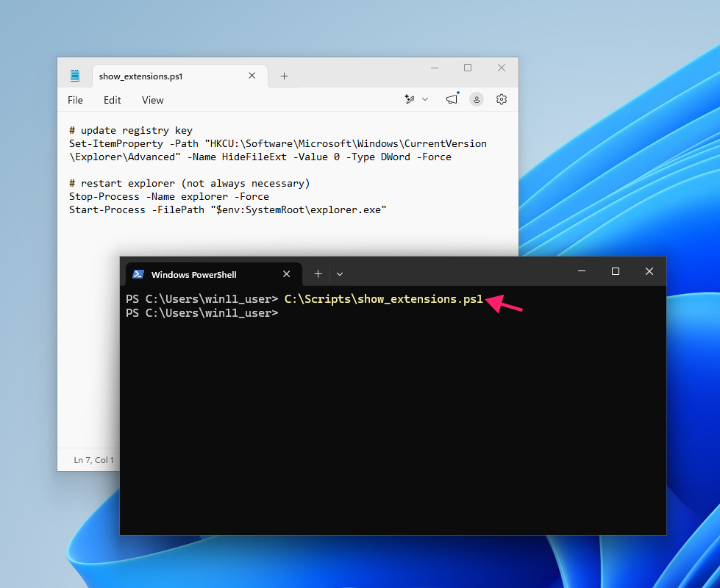Add a new tab in Notepad
The width and height of the screenshot is (720, 588).
point(284,76)
